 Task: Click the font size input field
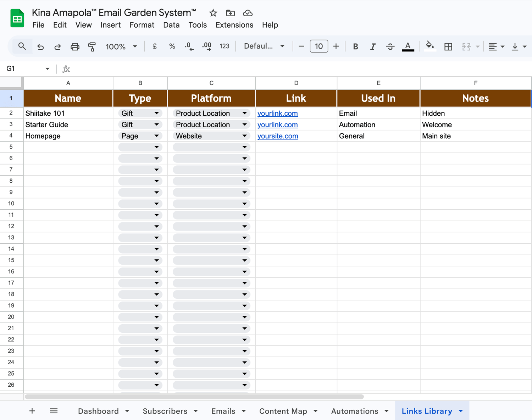pos(318,46)
